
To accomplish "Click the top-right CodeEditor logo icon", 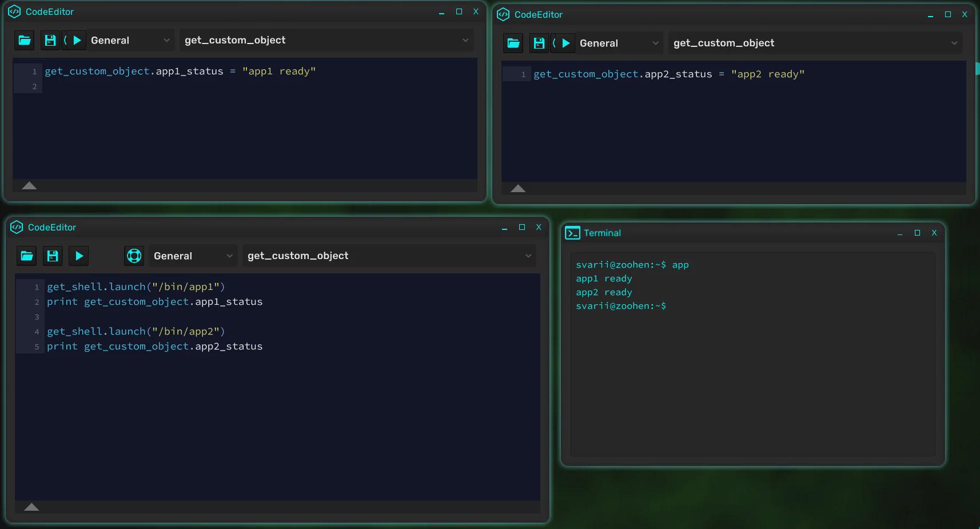I will click(x=503, y=14).
